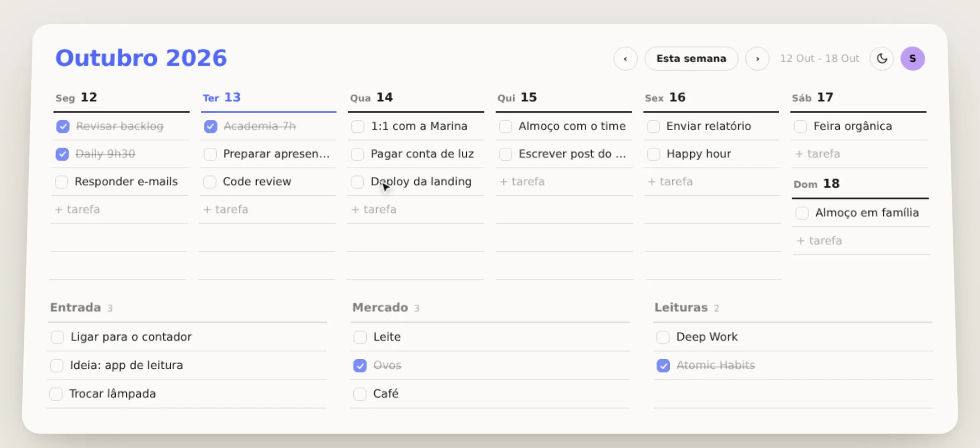Screen dimensions: 980x448
Task: Open the Happy hour task text
Action: tap(699, 154)
